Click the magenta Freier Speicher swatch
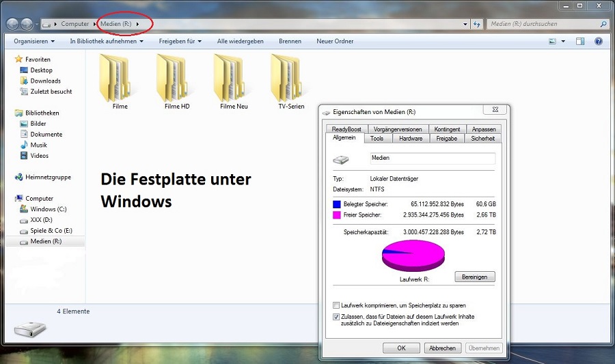This screenshot has width=615, height=364. pyautogui.click(x=336, y=214)
